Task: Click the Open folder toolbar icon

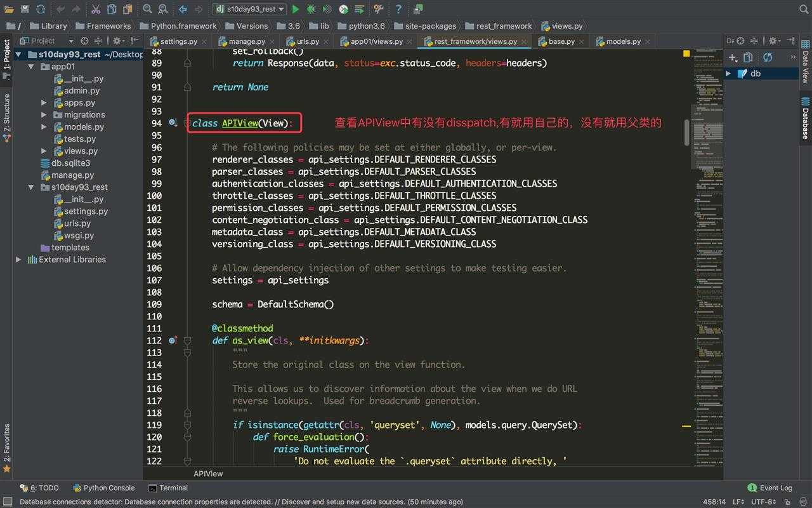Action: (8, 9)
